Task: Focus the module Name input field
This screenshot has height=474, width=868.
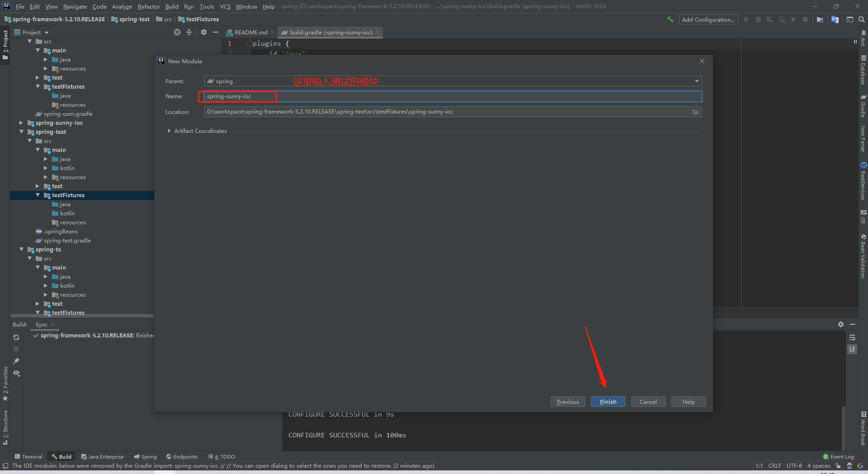Action: point(453,96)
